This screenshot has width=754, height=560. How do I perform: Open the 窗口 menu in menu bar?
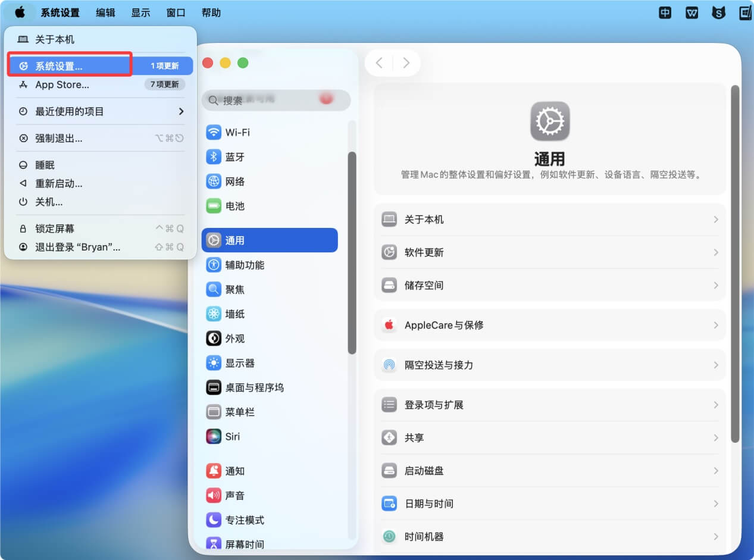pos(176,12)
